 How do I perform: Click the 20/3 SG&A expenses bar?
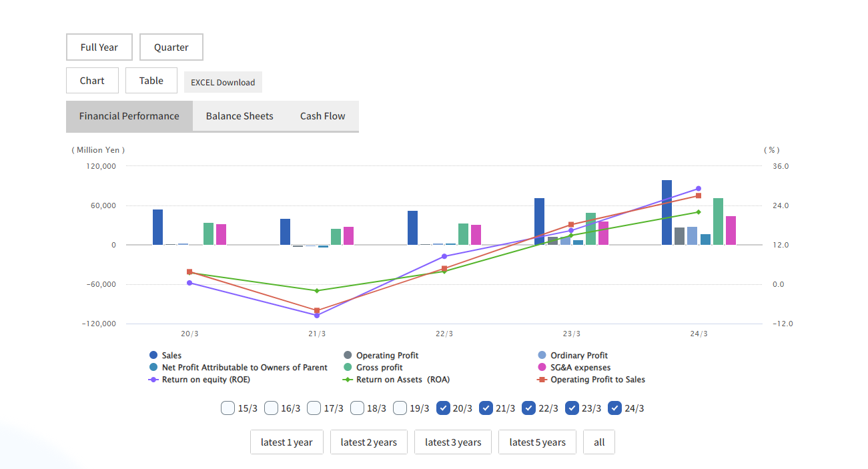click(221, 235)
